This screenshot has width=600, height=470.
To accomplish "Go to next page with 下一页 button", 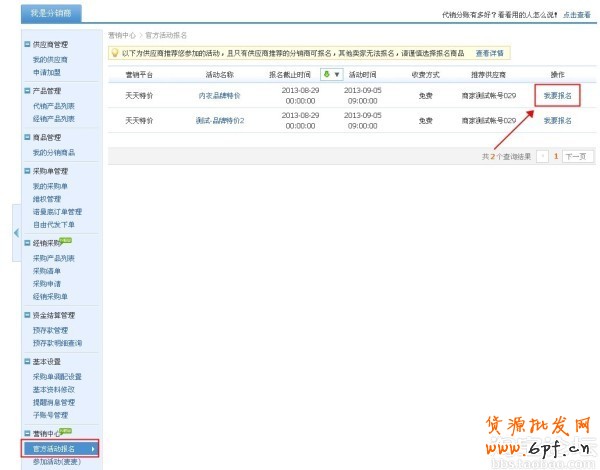I will coord(578,157).
